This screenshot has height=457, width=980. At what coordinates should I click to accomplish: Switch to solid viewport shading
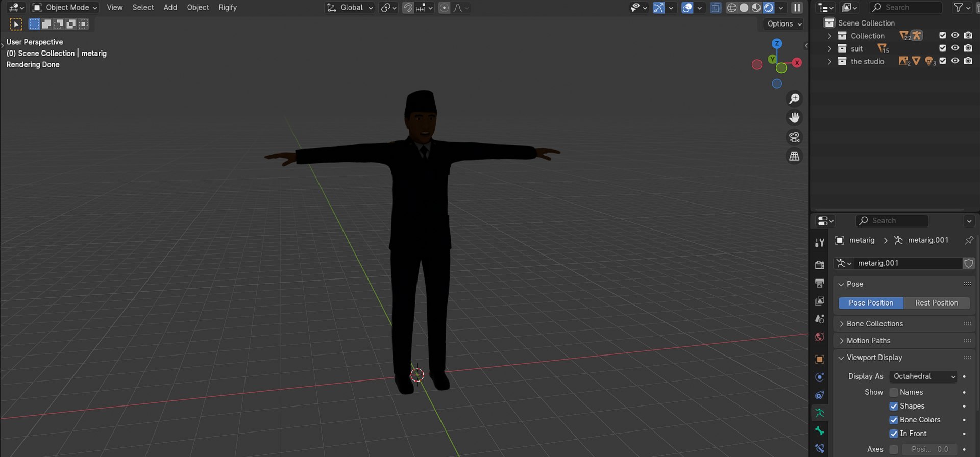pos(744,7)
